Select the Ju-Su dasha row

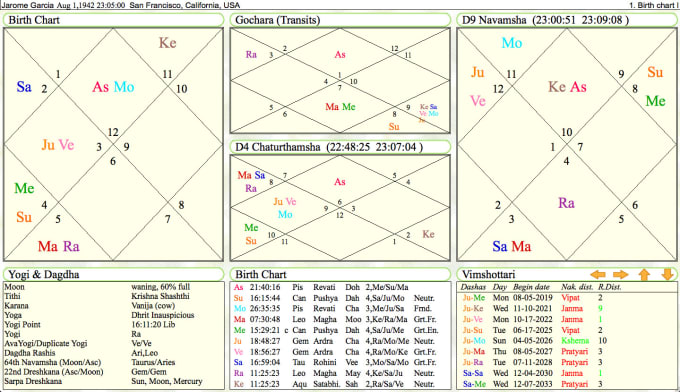(568, 330)
